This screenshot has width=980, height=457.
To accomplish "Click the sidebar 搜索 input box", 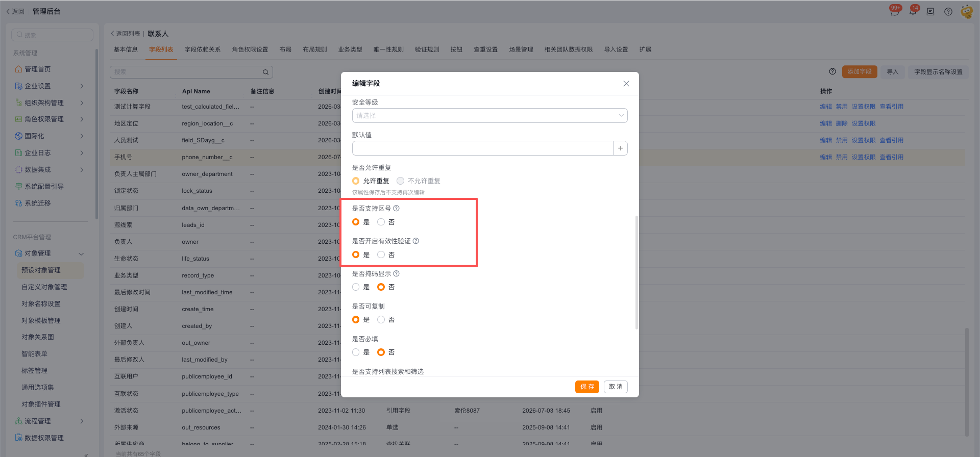I will (x=52, y=35).
